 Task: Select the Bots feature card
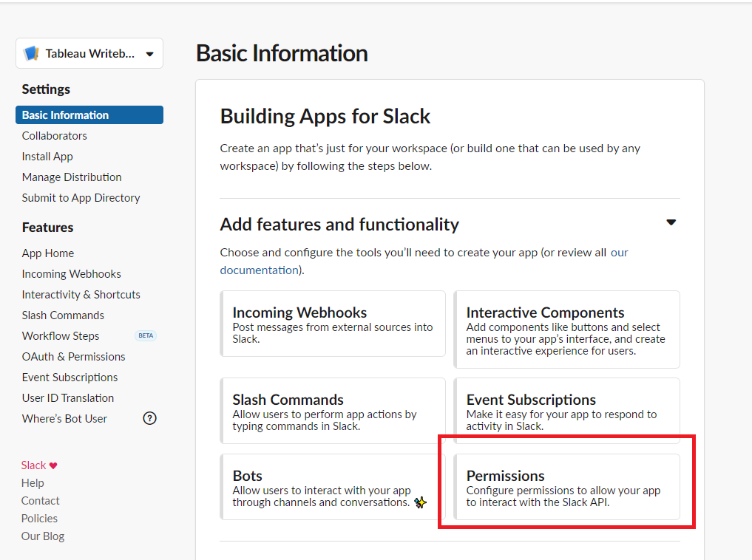click(333, 487)
